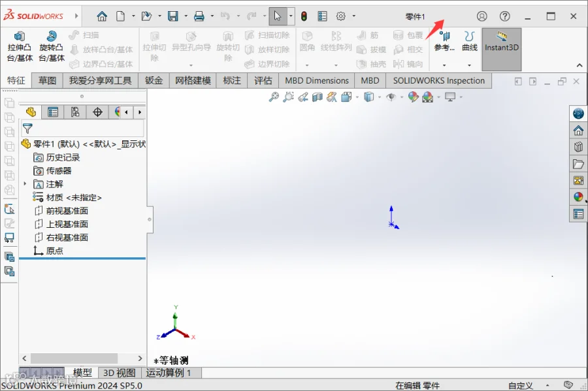This screenshot has width=588, height=391.
Task: Click the Section View icon
Action: click(318, 97)
